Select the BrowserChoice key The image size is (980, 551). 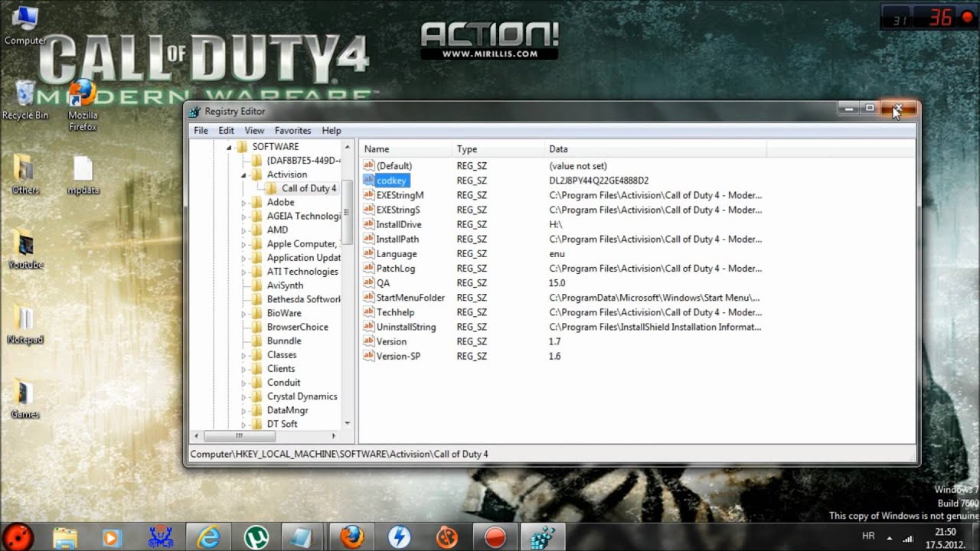(297, 328)
